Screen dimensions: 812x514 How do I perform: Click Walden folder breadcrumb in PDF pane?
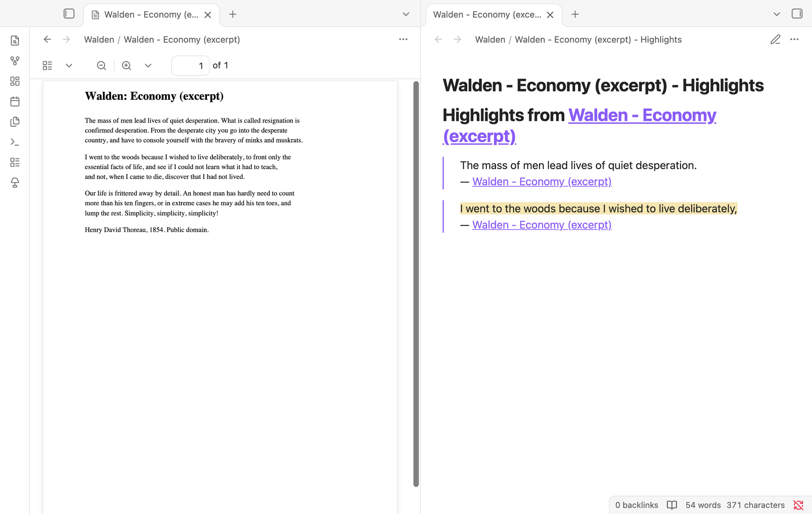click(x=99, y=40)
